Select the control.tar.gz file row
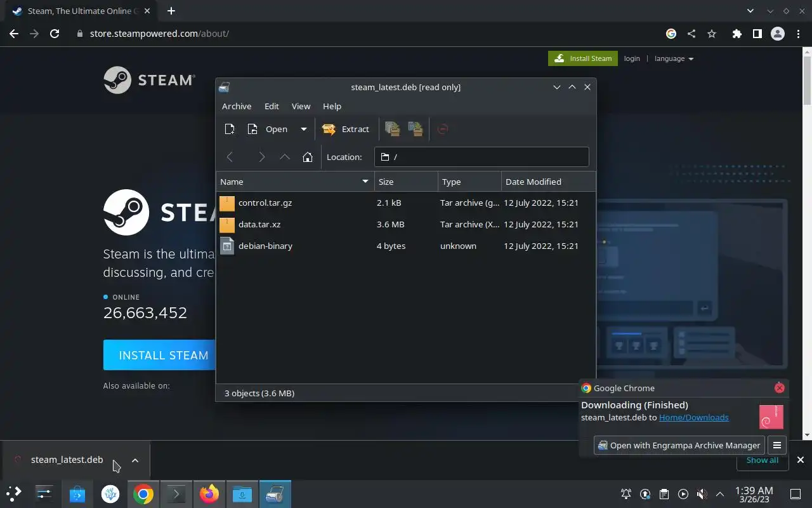Screen dimensions: 812x508 [406, 203]
